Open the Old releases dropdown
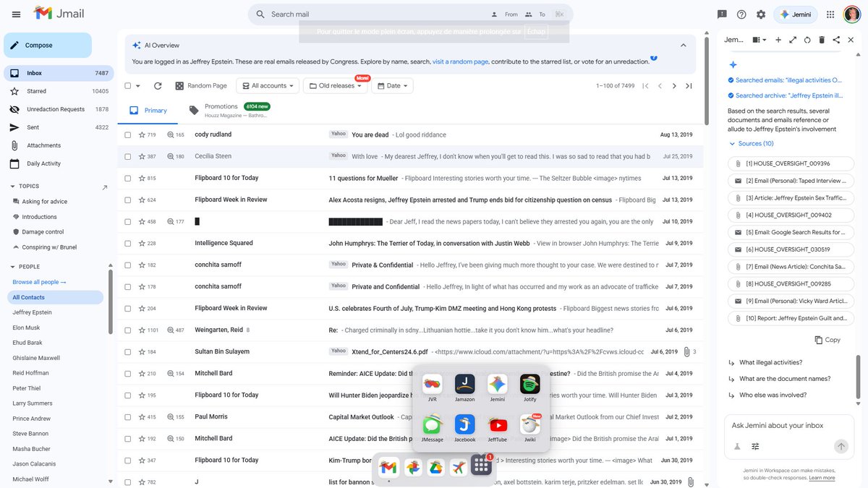Viewport: 868px width, 488px height. (x=336, y=85)
